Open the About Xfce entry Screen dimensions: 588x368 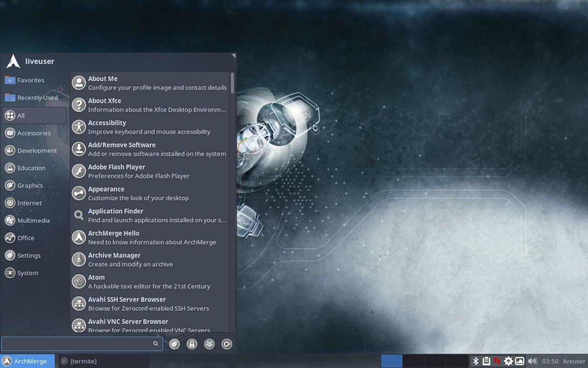pos(150,105)
